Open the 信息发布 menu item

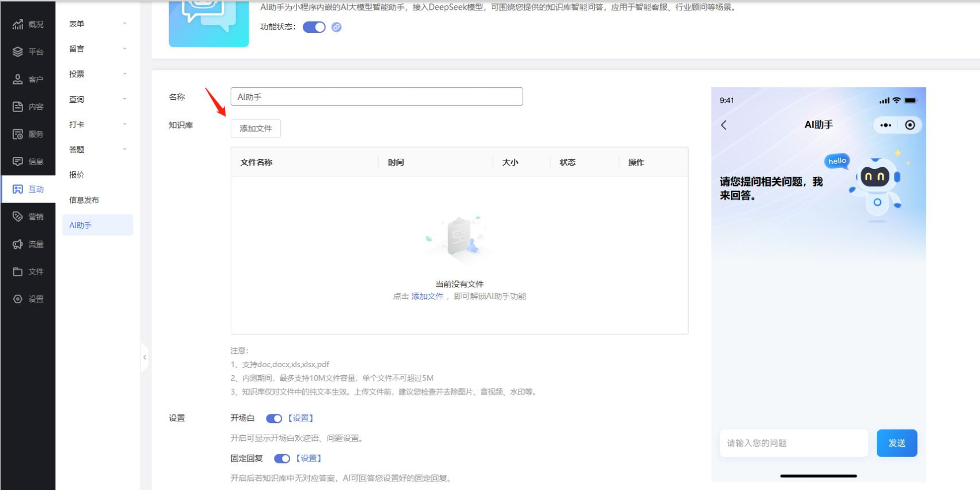[84, 200]
